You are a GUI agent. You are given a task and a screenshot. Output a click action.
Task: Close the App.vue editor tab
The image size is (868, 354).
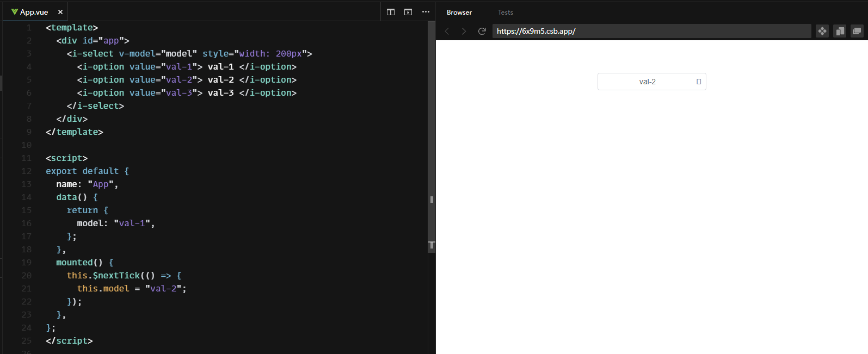60,12
